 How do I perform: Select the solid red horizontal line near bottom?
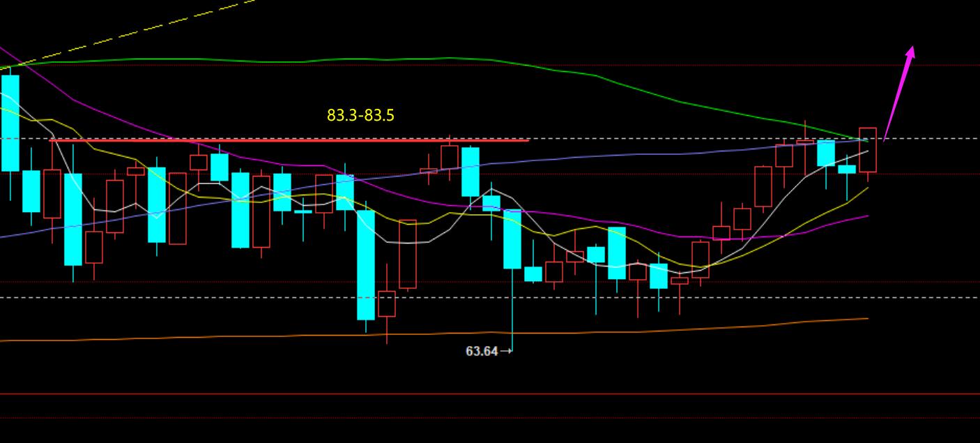[x=488, y=394]
